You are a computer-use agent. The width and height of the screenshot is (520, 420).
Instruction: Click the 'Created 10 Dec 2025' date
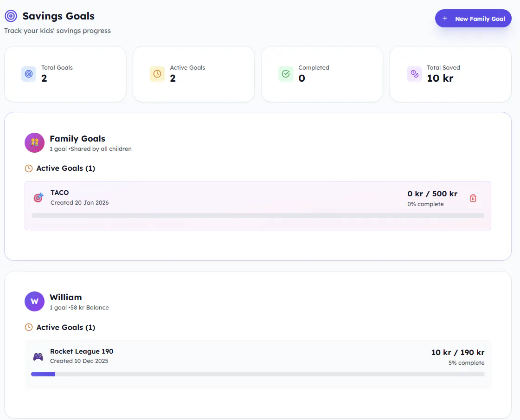[x=79, y=361]
